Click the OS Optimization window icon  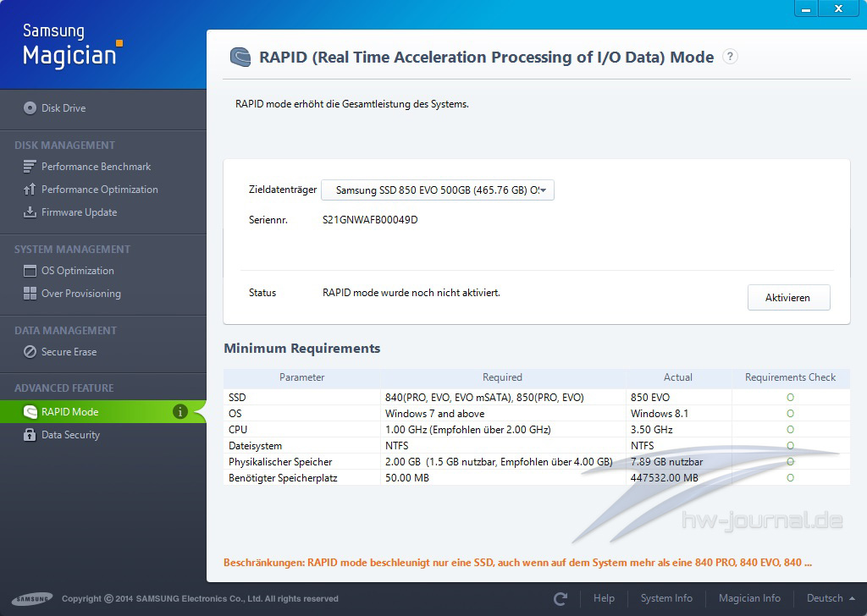click(30, 271)
